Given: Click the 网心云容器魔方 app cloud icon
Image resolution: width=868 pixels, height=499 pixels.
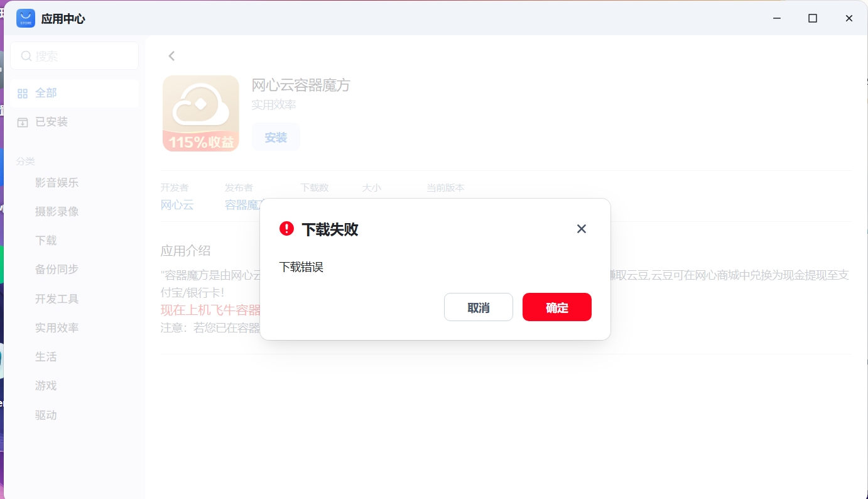Looking at the screenshot, I should pos(201,113).
